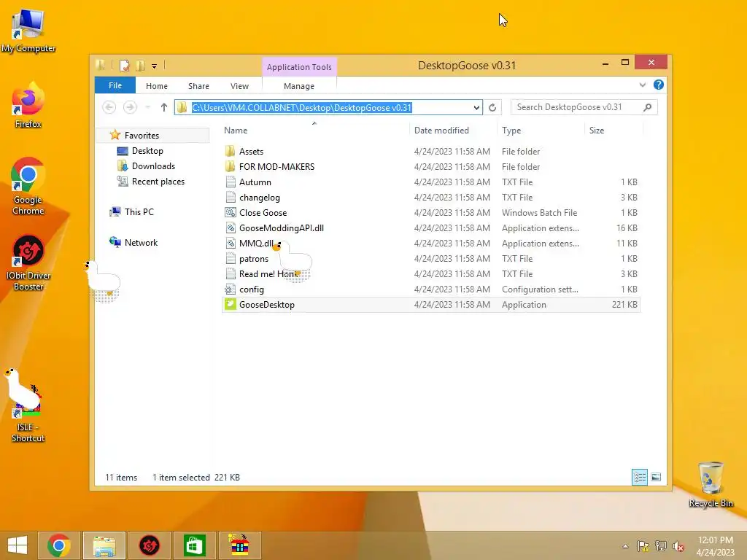Click the File Explorer taskbar icon
The width and height of the screenshot is (747, 560).
[x=104, y=545]
